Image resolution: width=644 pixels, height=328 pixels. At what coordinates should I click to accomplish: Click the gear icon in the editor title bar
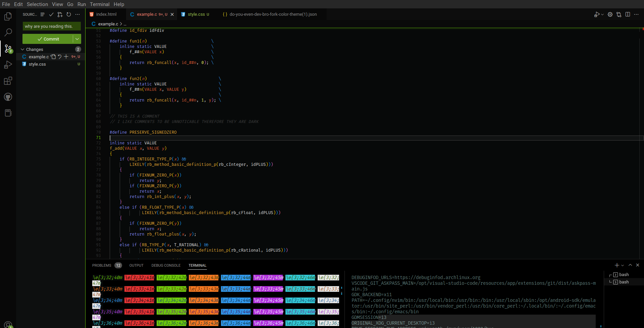pos(610,14)
